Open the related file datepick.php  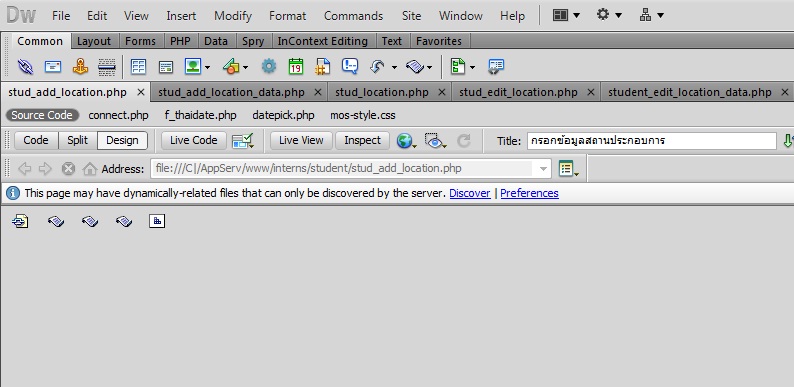[283, 115]
